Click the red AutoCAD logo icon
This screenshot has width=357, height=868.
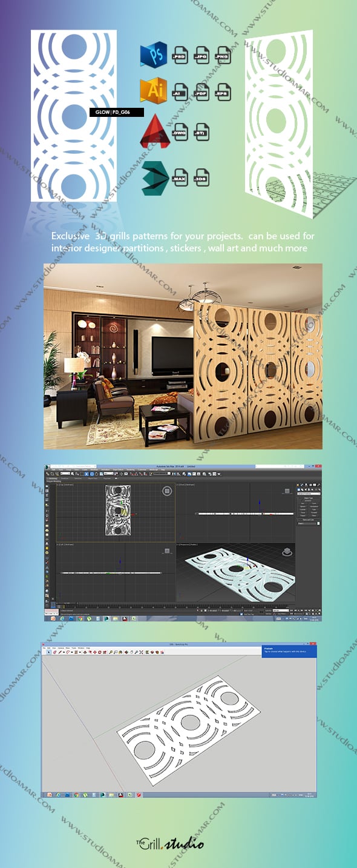154,131
